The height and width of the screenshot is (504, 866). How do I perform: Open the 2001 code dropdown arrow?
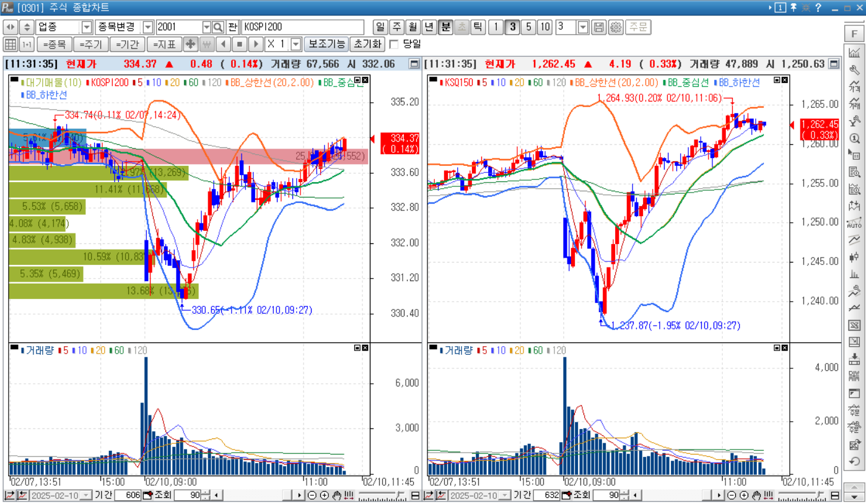point(207,27)
